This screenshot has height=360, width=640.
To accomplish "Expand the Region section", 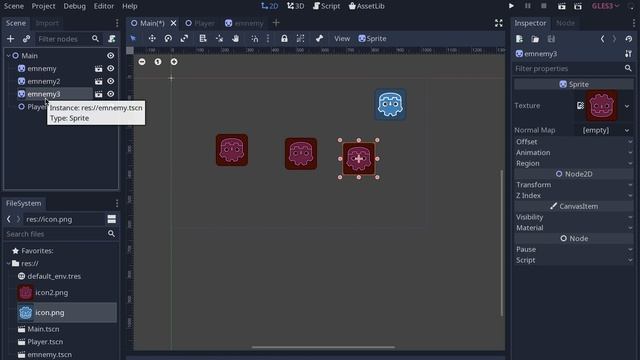I will [x=573, y=163].
